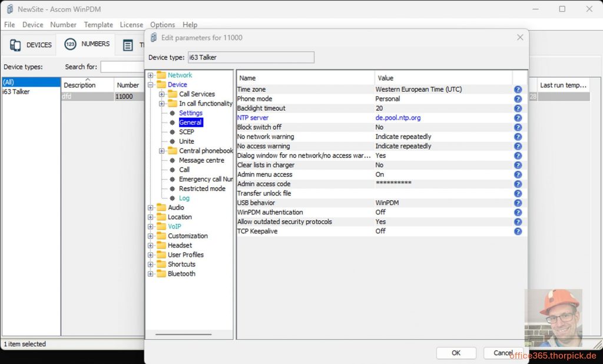Switch to the NUMBERS tab
603x364 pixels.
pyautogui.click(x=87, y=44)
